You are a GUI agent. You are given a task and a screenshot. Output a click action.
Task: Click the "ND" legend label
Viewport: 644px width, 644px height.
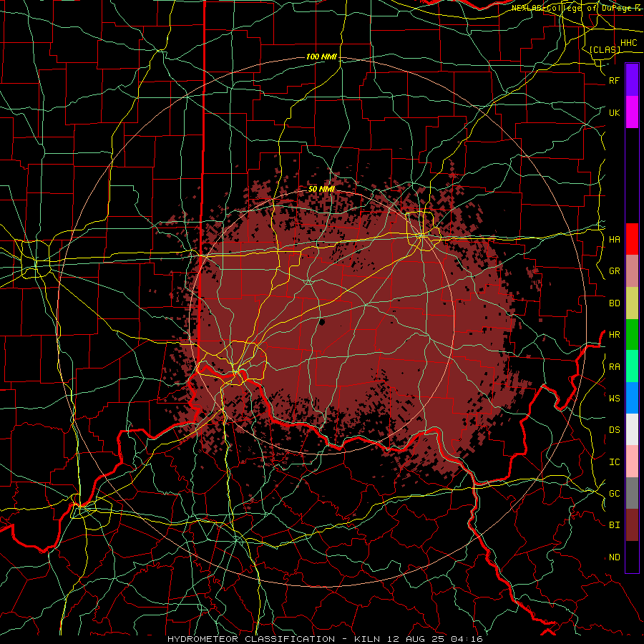coord(614,557)
